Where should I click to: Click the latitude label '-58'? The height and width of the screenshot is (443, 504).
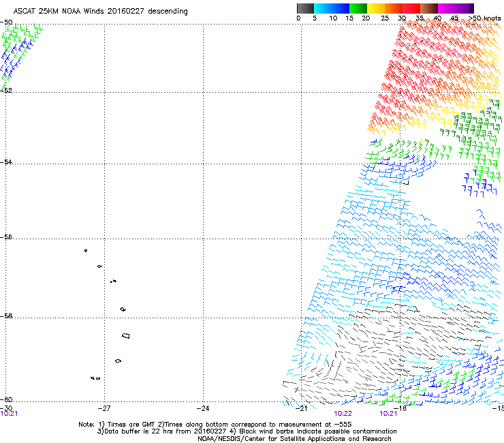coord(6,316)
